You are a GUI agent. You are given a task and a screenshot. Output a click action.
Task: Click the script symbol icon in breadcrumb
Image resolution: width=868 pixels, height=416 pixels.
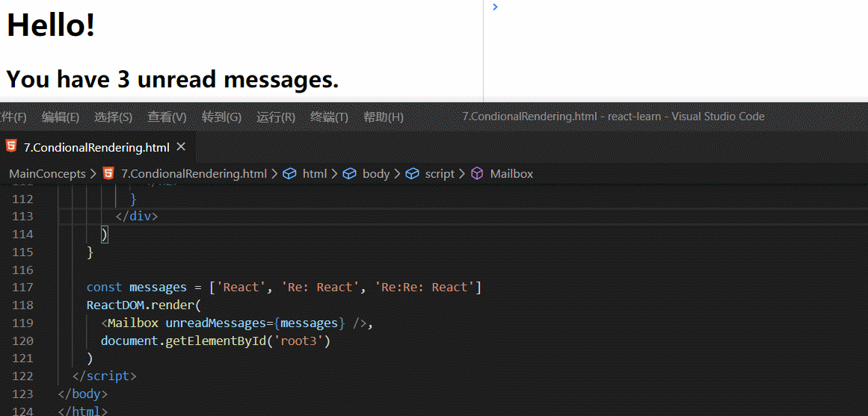coord(412,174)
